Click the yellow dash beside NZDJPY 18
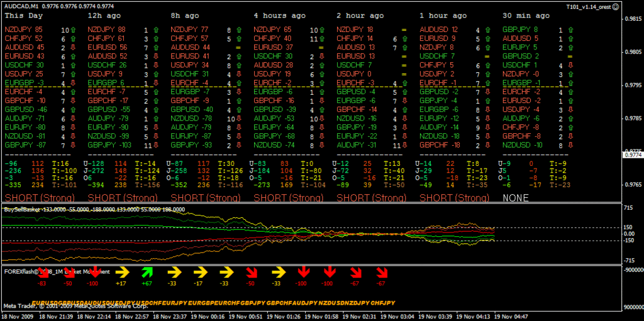 click(404, 30)
